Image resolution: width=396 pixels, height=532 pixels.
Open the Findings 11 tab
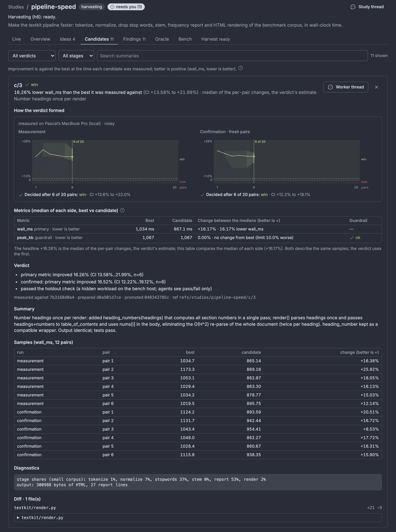pyautogui.click(x=134, y=39)
